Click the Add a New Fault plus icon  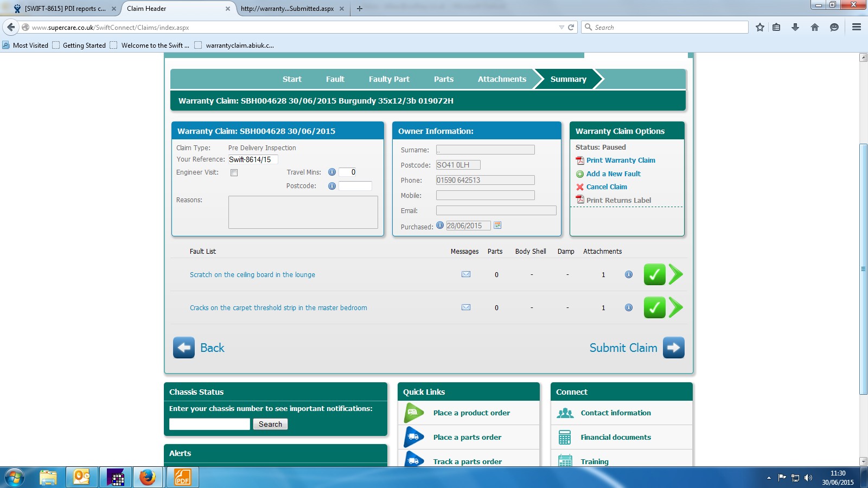pyautogui.click(x=580, y=174)
